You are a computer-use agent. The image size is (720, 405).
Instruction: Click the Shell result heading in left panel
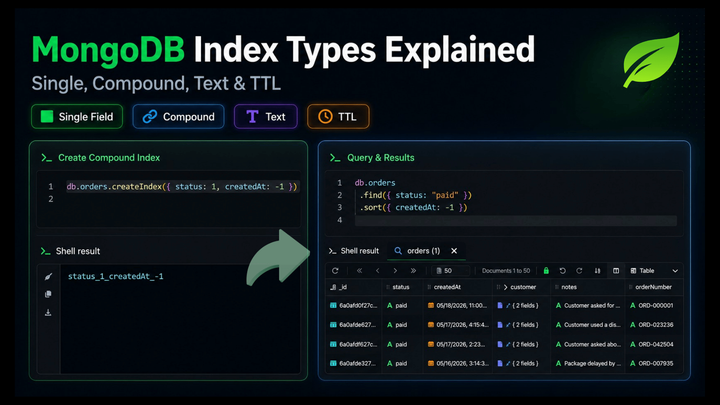[x=78, y=251]
